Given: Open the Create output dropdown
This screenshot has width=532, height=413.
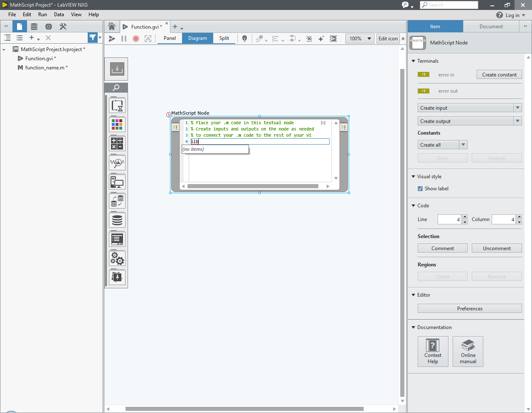Looking at the screenshot, I should tap(470, 121).
